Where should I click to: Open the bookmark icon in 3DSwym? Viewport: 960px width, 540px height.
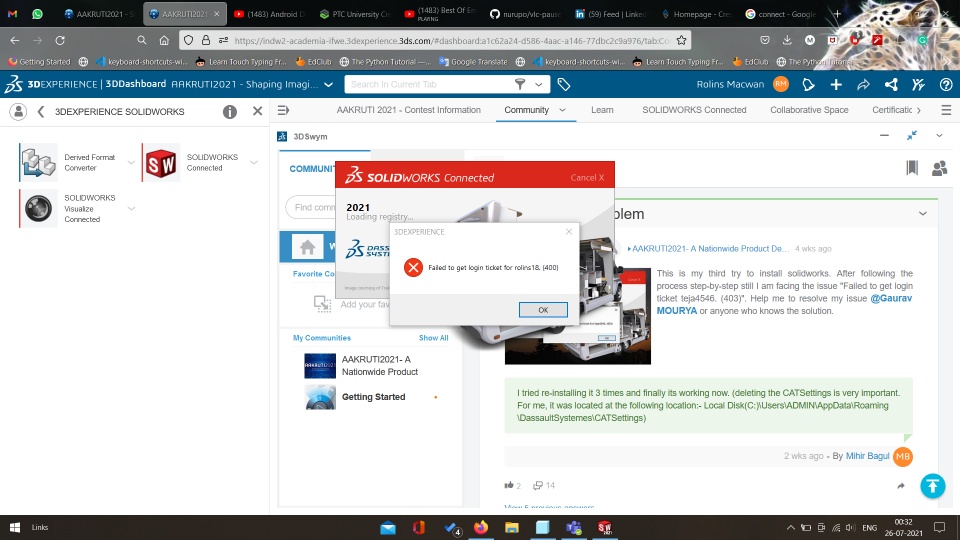[x=912, y=167]
